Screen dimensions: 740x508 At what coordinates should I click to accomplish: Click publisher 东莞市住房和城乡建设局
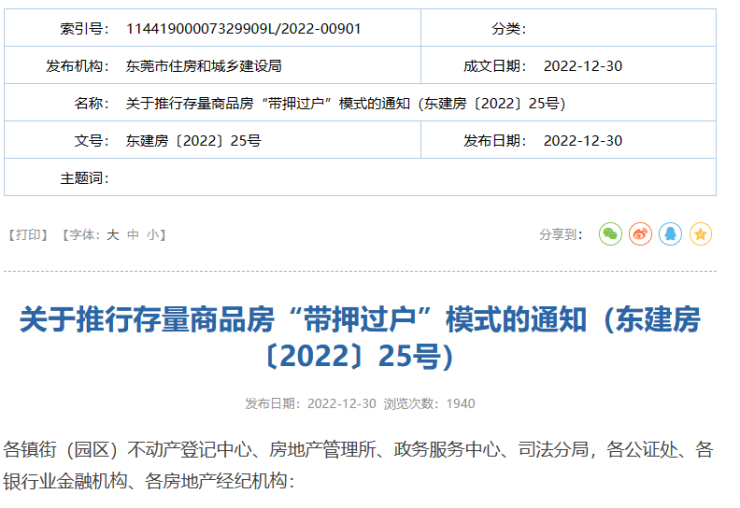point(203,66)
